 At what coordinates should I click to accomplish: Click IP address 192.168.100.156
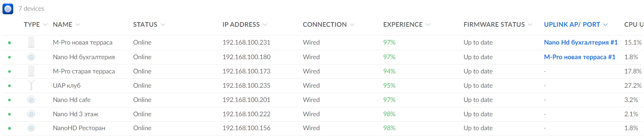click(246, 128)
